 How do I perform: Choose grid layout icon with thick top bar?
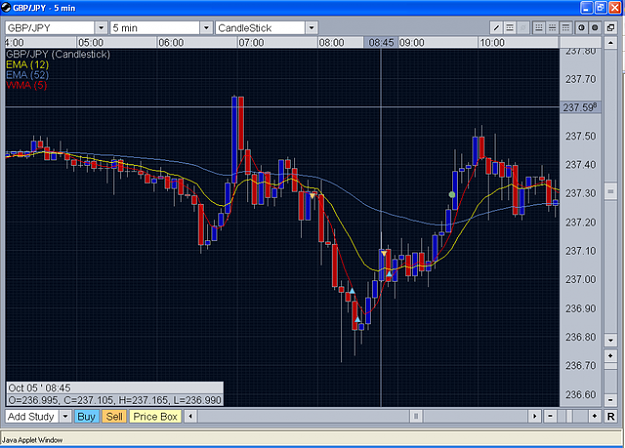(x=566, y=28)
